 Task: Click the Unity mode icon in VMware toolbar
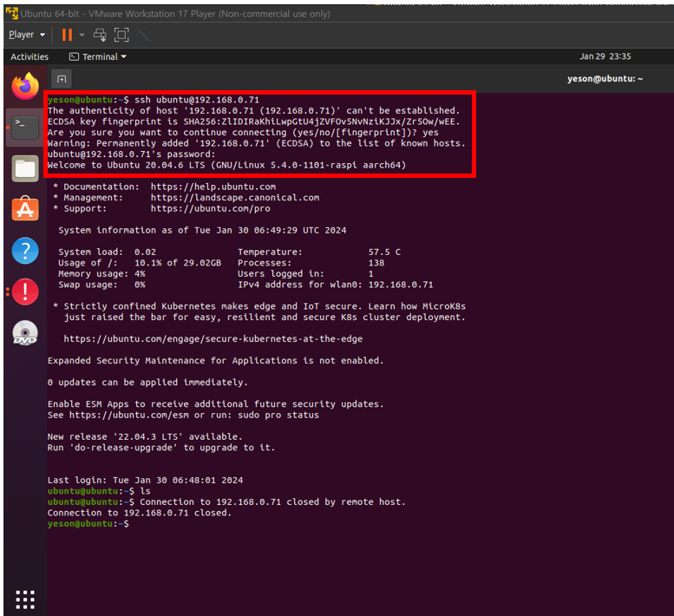pos(143,35)
